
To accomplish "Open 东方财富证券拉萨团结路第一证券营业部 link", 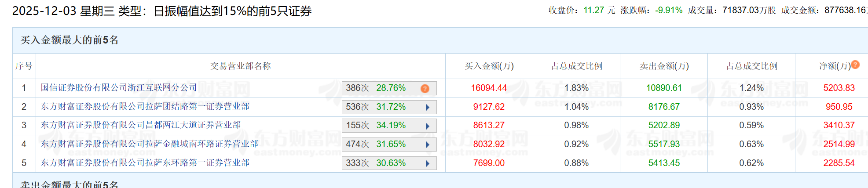I will tap(145, 107).
